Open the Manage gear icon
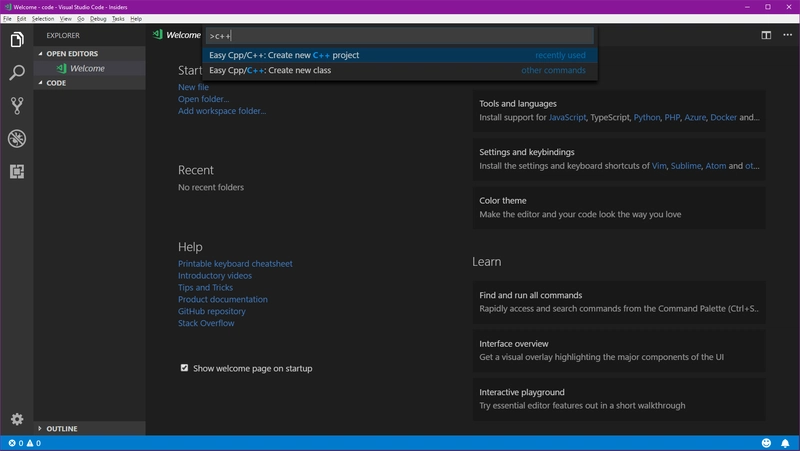 coord(16,419)
